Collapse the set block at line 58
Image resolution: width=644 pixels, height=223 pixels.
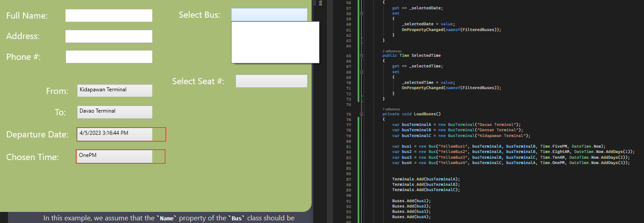coord(362,14)
